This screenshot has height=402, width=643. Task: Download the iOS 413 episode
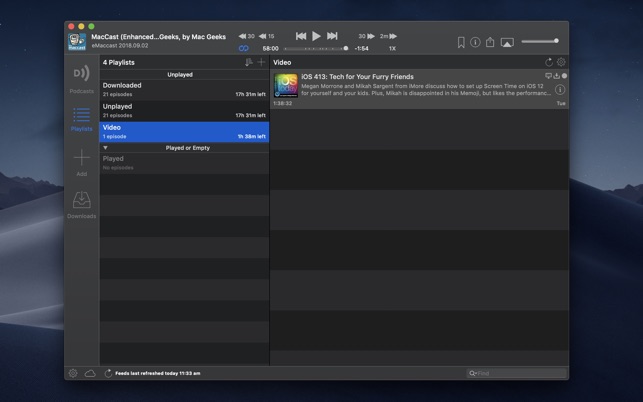pos(556,76)
